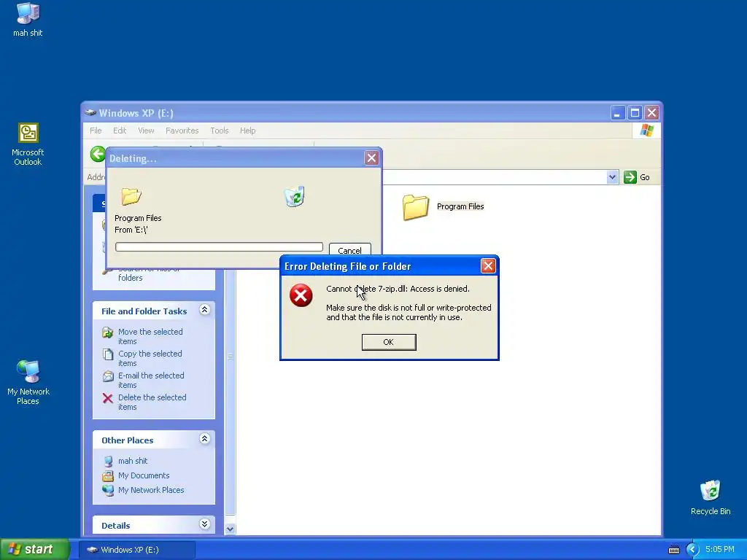This screenshot has width=747, height=560.
Task: Open the Help menu
Action: 248,131
